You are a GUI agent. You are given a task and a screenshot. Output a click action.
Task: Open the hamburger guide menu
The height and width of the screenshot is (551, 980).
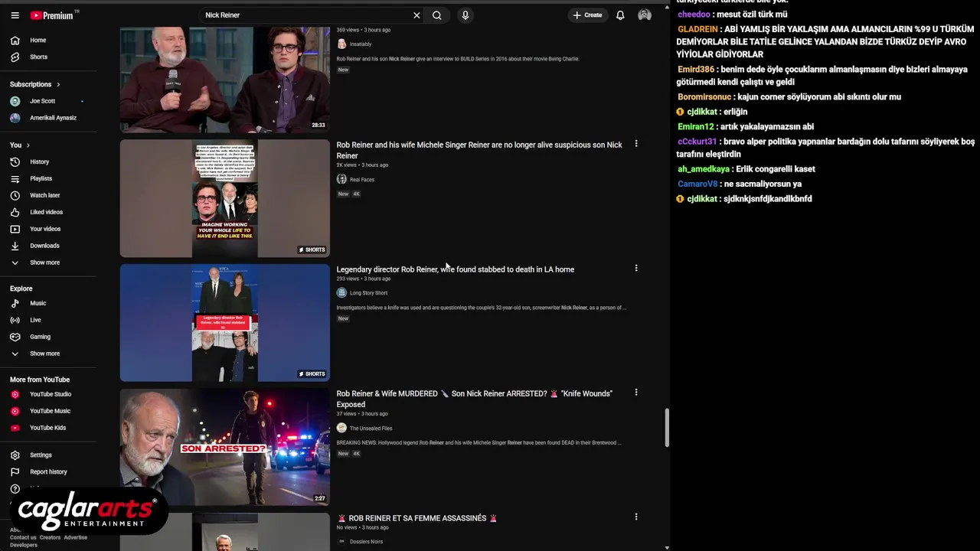tap(15, 15)
